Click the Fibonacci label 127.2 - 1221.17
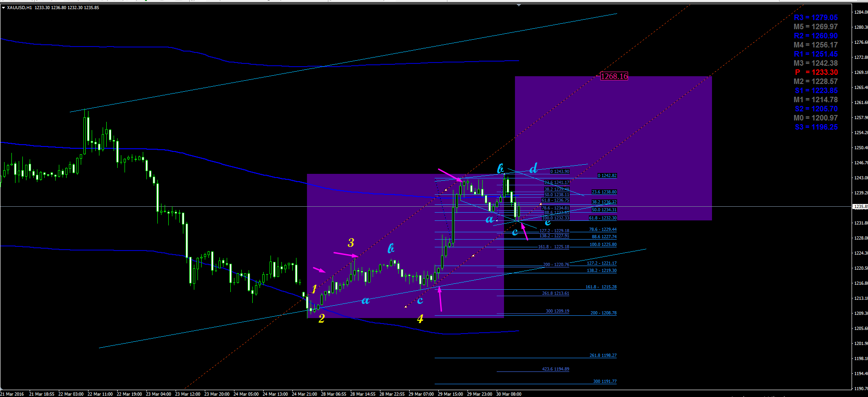 602,263
